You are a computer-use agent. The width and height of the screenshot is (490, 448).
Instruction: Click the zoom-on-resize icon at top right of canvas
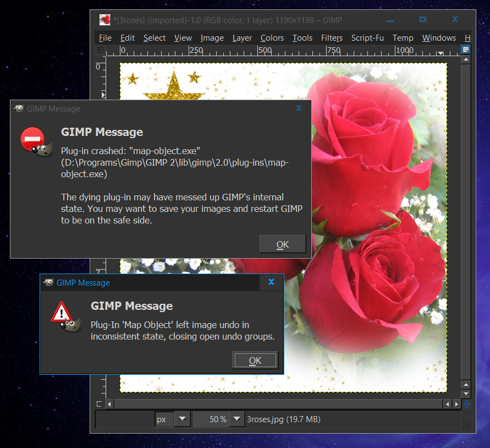coord(466,50)
